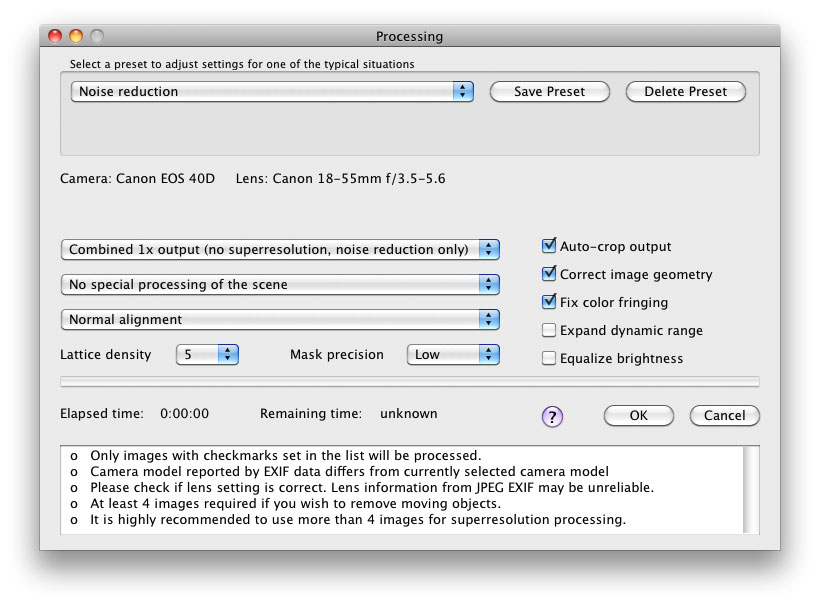Click the processing progress bar
This screenshot has width=820, height=605.
(410, 382)
